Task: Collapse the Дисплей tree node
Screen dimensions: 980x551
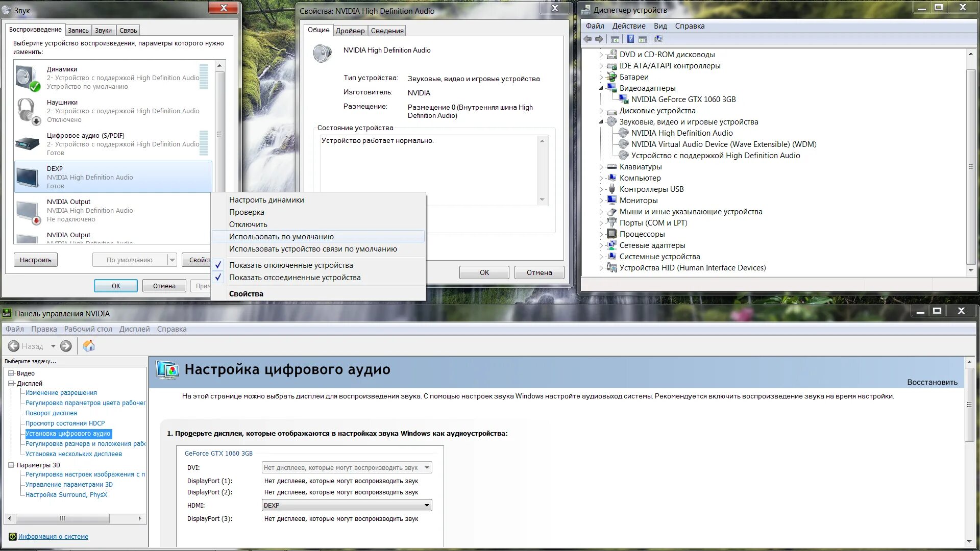Action: tap(11, 384)
